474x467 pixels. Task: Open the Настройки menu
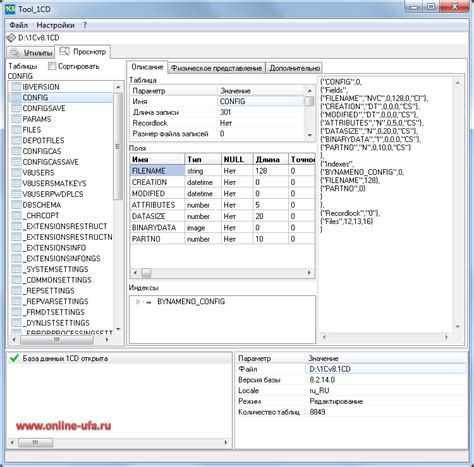point(55,25)
